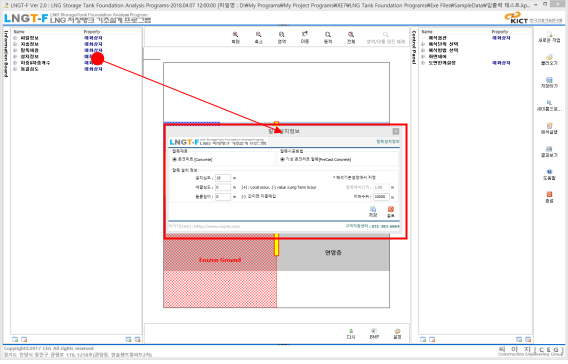This screenshot has width=568, height=364.
Task: Click the dialog's 저장 save button
Action: click(x=373, y=212)
